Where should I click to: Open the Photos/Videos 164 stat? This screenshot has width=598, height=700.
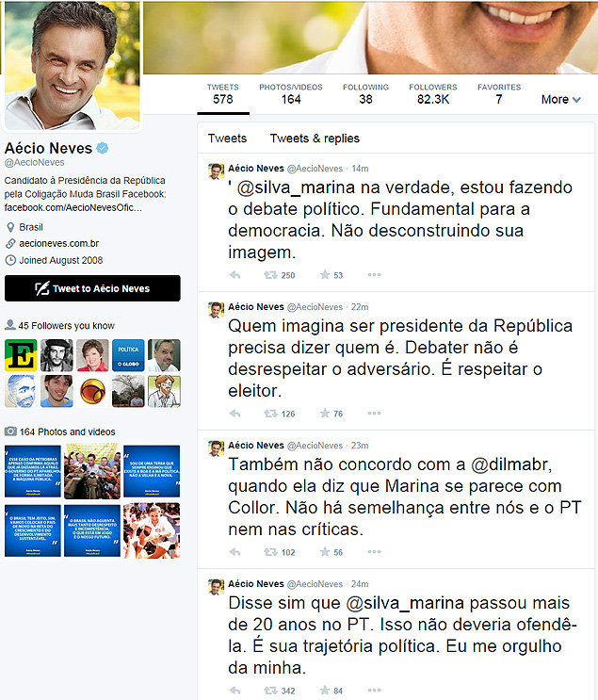291,94
